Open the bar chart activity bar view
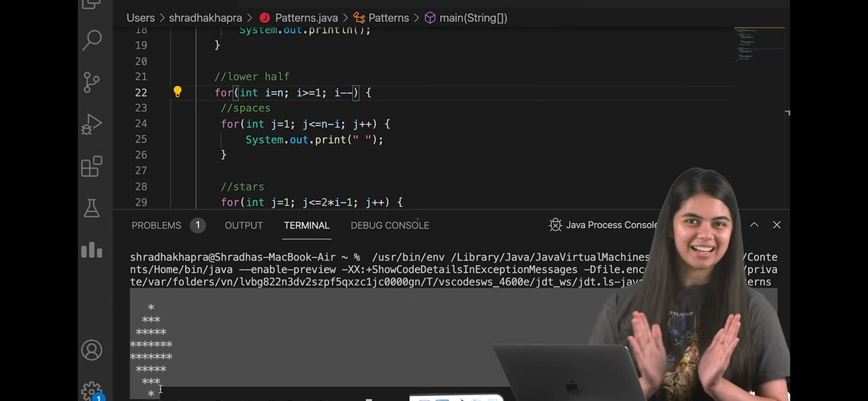Viewport: 868px width, 401px height. coord(92,250)
